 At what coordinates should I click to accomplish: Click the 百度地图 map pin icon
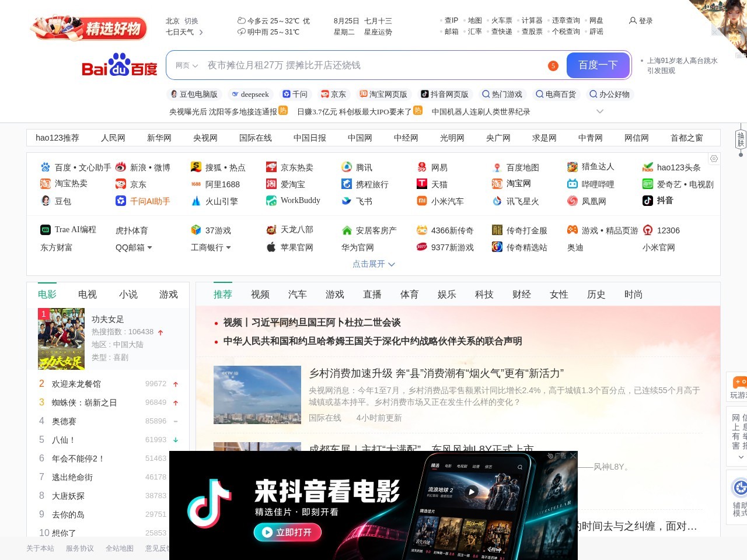tap(497, 167)
